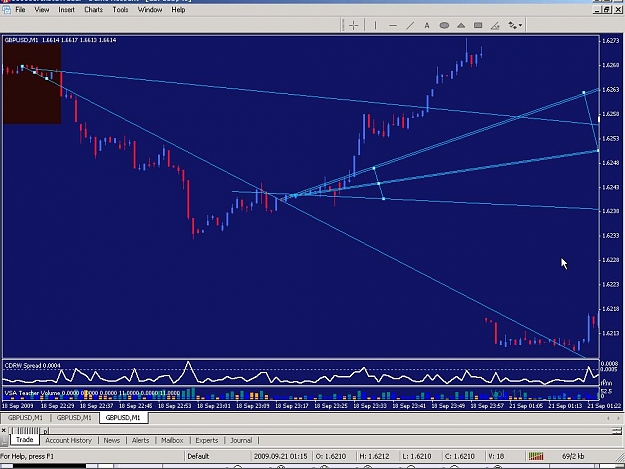Screen dimensions: 625x469
Task: Click the 1.6273 price scale label
Action: pos(611,41)
